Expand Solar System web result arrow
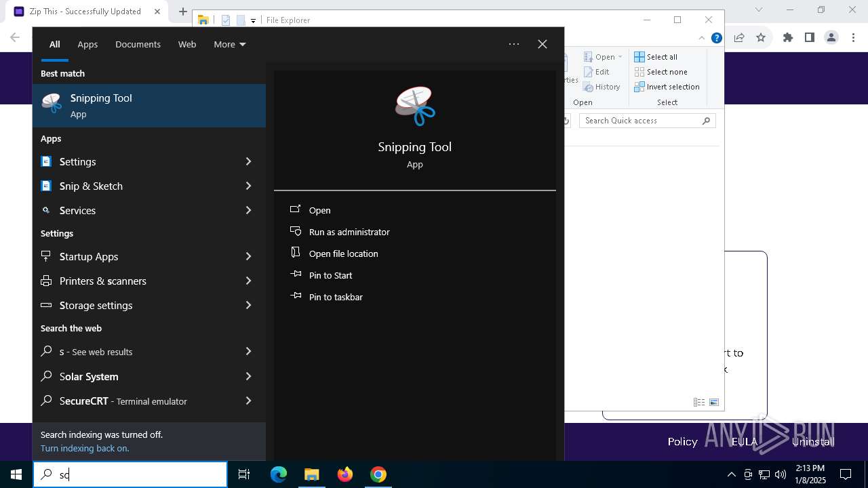The width and height of the screenshot is (868, 488). coord(248,376)
